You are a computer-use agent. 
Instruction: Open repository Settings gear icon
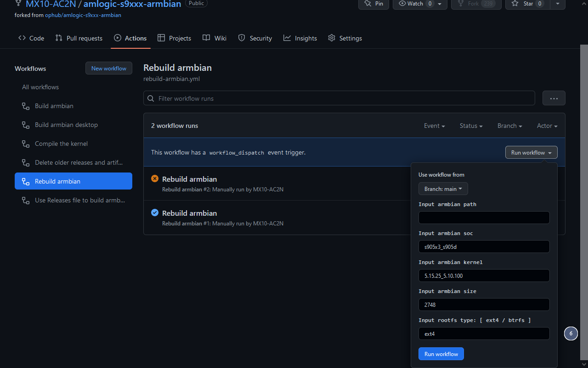pyautogui.click(x=332, y=38)
